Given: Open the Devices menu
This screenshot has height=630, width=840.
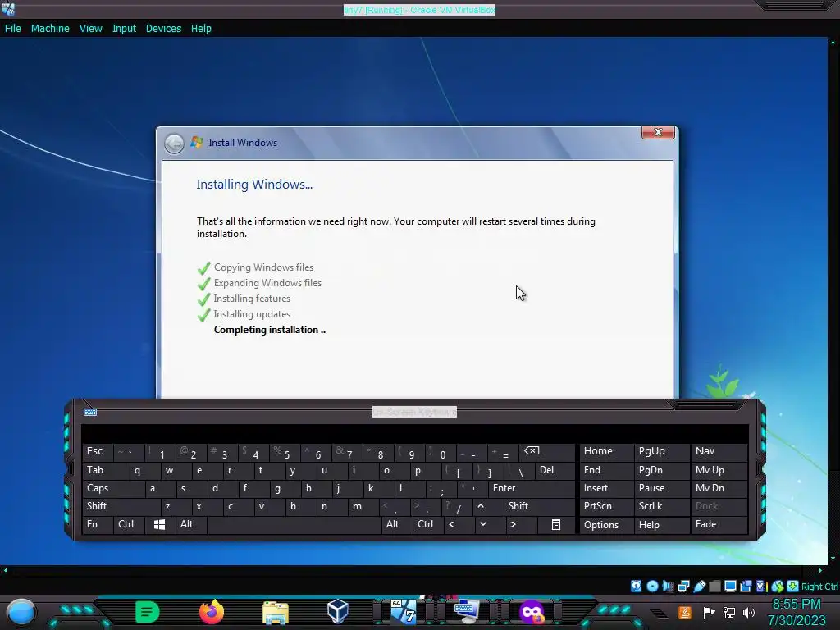Looking at the screenshot, I should coord(163,29).
